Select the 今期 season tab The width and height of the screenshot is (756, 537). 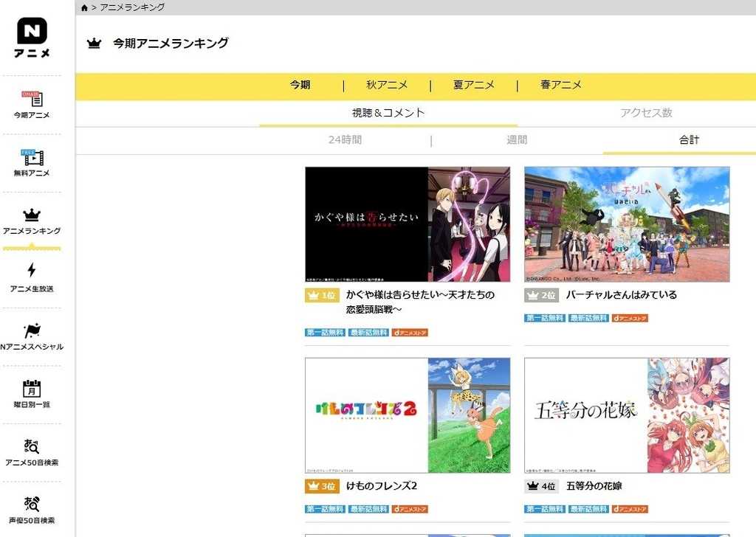[300, 86]
